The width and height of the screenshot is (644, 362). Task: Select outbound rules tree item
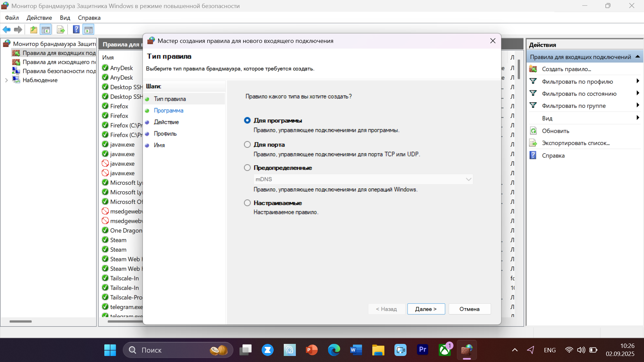click(x=59, y=62)
